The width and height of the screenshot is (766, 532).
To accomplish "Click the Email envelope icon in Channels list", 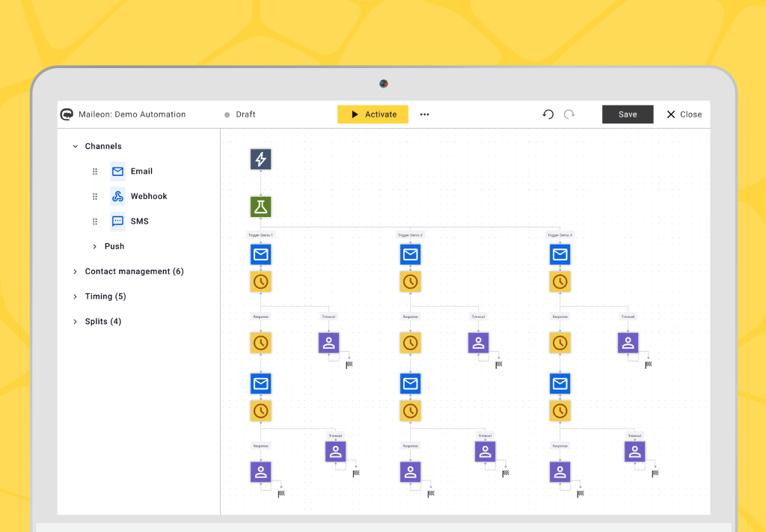I will (x=117, y=171).
